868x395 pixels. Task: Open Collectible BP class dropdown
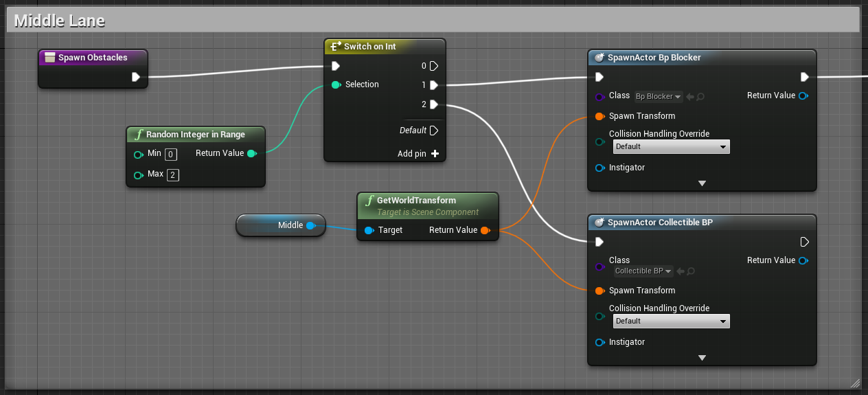click(643, 271)
